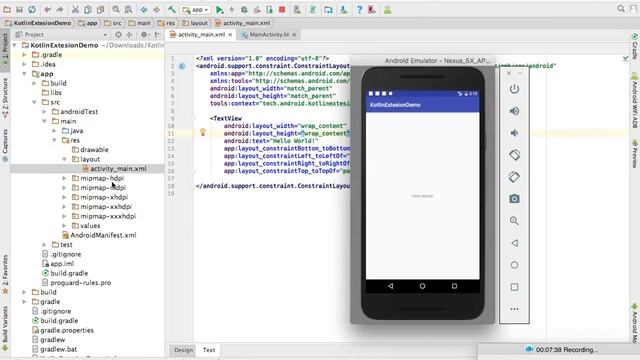The height and width of the screenshot is (360, 640).
Task: Click emulator rotate right icon
Action: tap(514, 177)
